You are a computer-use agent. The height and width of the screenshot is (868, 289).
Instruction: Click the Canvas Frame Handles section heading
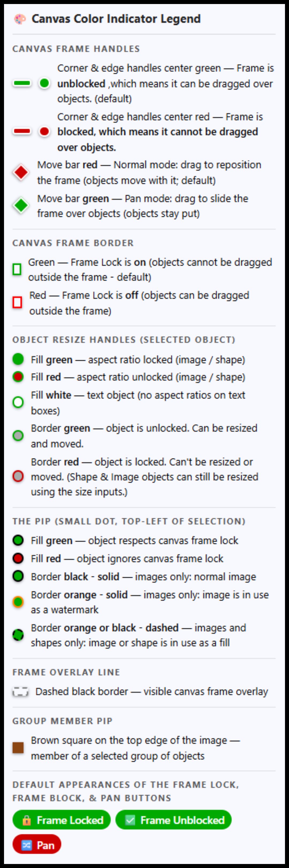[x=76, y=49]
